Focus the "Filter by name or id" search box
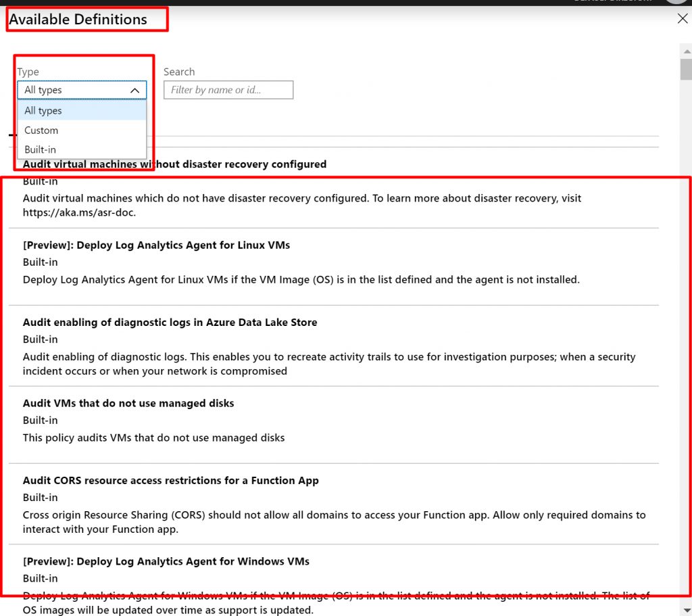 coord(228,90)
